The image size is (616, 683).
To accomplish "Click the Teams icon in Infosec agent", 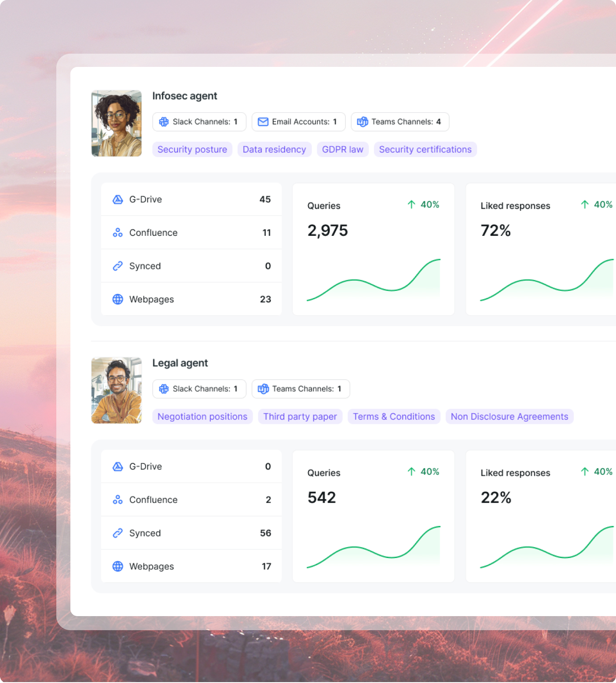I will coord(363,122).
